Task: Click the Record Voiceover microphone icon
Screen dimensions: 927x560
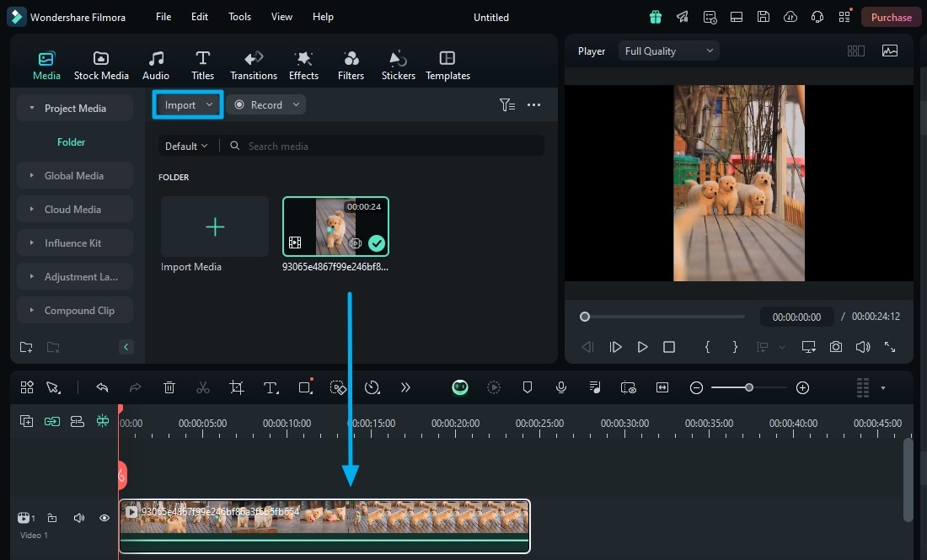Action: pos(561,387)
